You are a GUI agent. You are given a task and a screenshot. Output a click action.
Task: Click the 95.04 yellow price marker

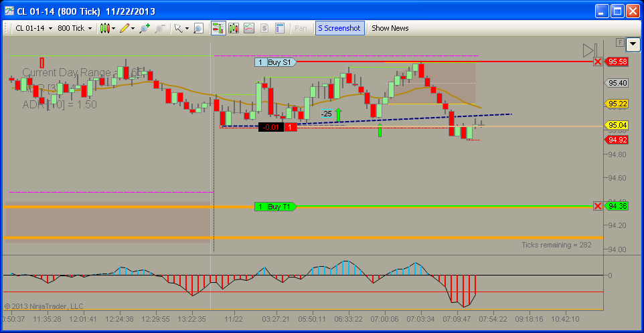coord(617,125)
